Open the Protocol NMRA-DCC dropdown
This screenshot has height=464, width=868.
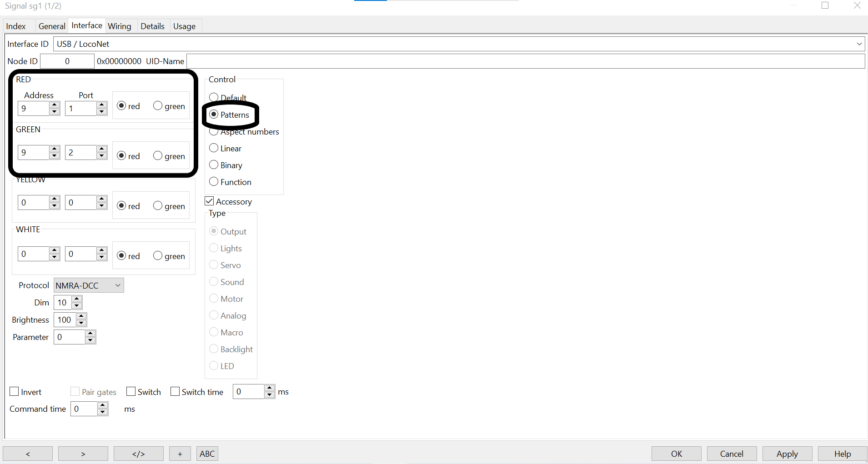(89, 285)
